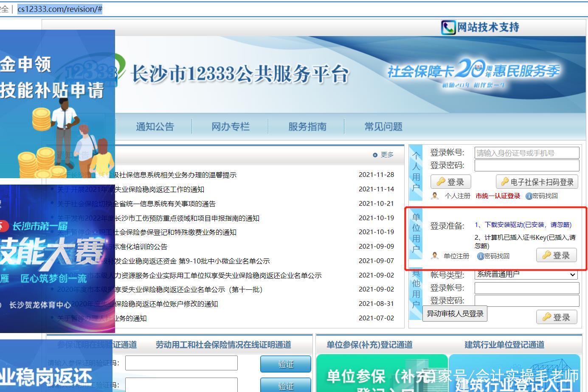Viewport: 588px width, 392px height.
Task: Open notice 标准化培训的公告
Action: (113, 246)
